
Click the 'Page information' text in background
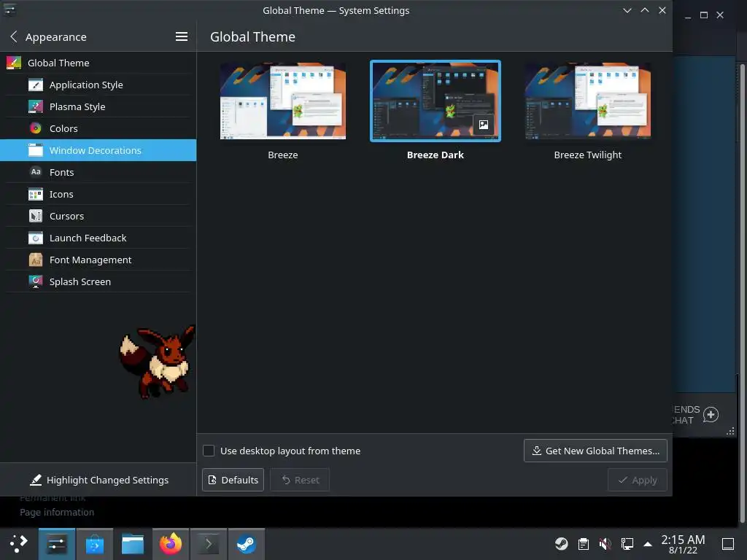pyautogui.click(x=57, y=512)
